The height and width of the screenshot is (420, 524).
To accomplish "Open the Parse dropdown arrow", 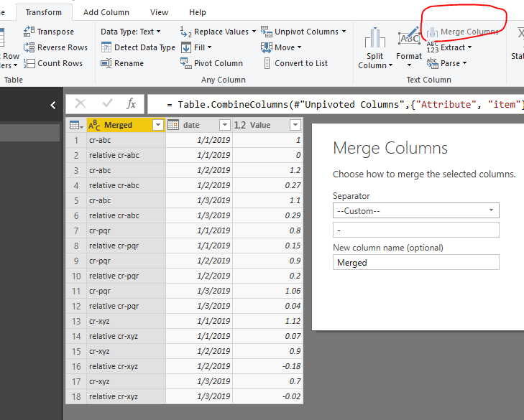I will click(x=464, y=63).
